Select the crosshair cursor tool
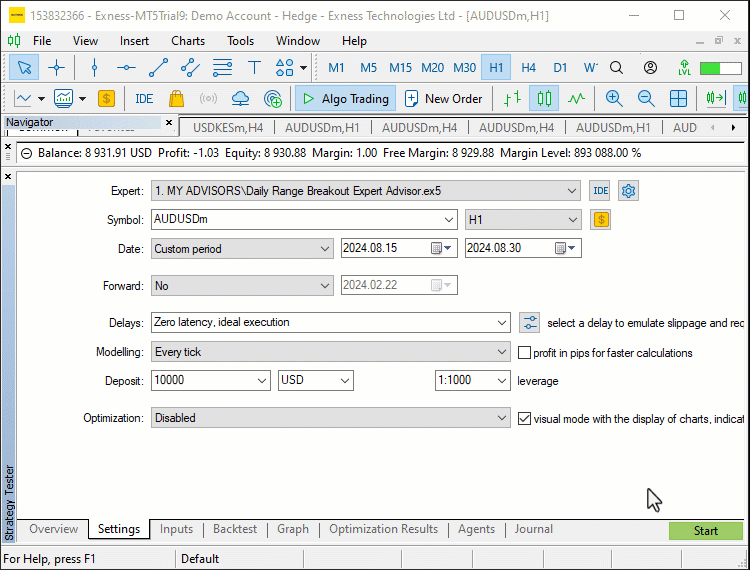This screenshot has height=570, width=750. 56,67
